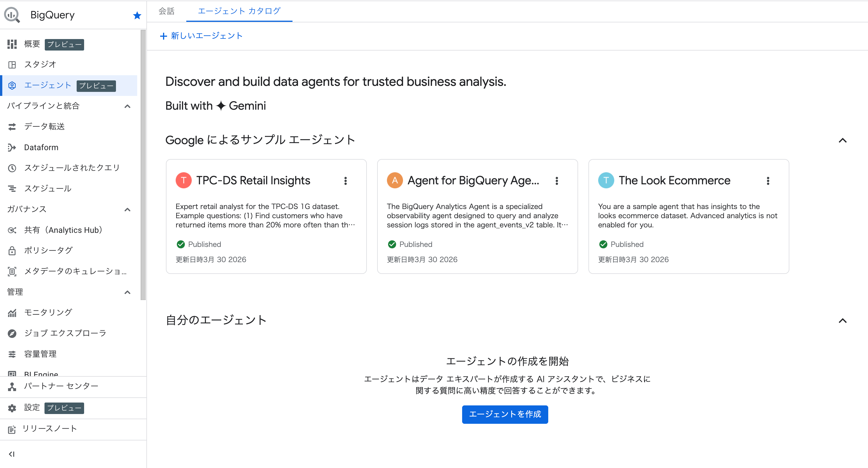Image resolution: width=868 pixels, height=468 pixels.
Task: Toggle the BigQuery favorite star
Action: [x=137, y=15]
